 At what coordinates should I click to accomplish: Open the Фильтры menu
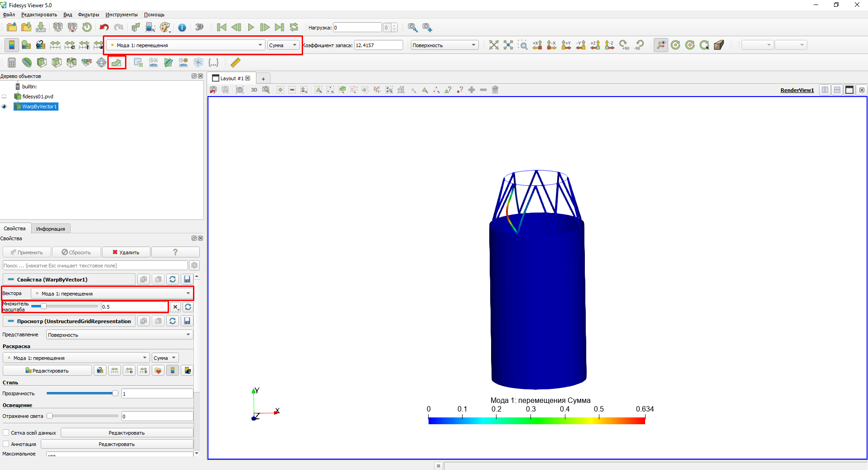pyautogui.click(x=88, y=15)
